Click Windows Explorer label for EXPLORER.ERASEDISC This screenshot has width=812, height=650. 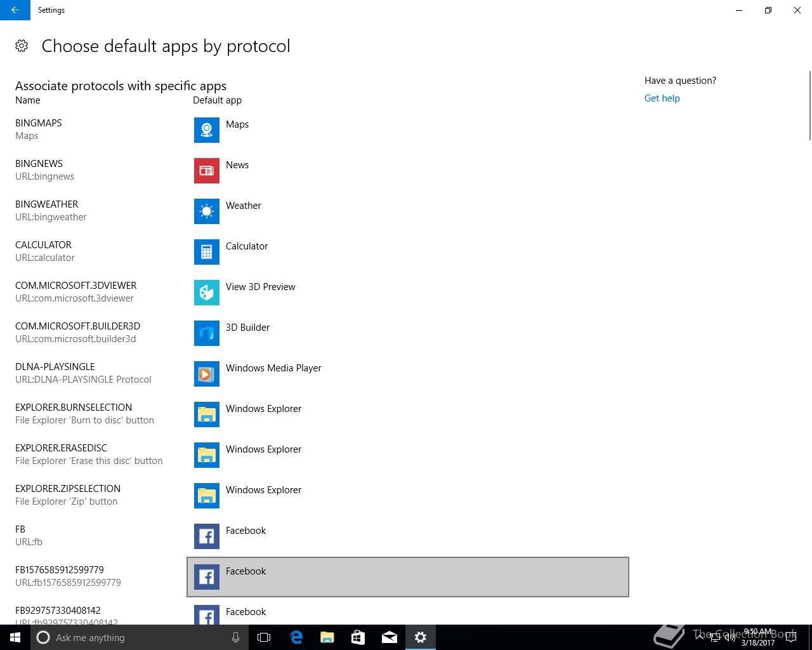click(x=263, y=449)
